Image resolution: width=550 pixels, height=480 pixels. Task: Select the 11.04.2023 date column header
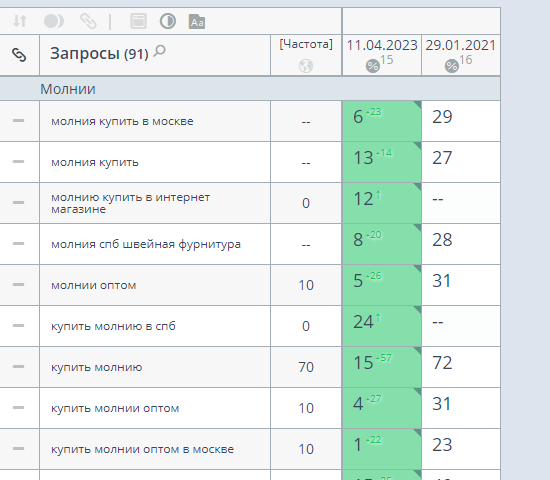coord(382,45)
